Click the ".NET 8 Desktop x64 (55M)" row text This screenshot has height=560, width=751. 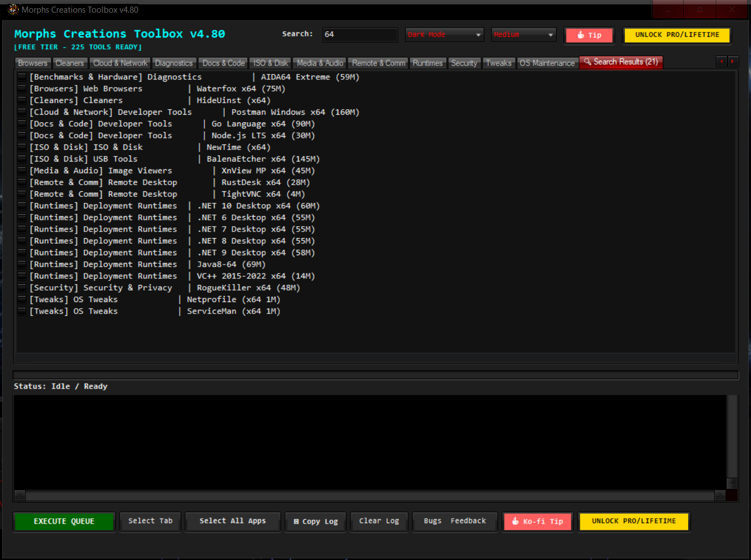point(256,241)
